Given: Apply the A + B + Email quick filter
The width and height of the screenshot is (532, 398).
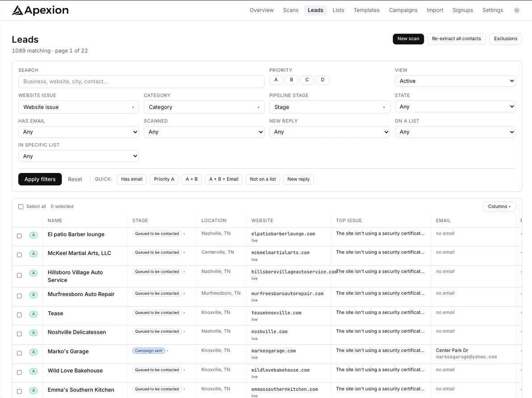Looking at the screenshot, I should tap(224, 179).
